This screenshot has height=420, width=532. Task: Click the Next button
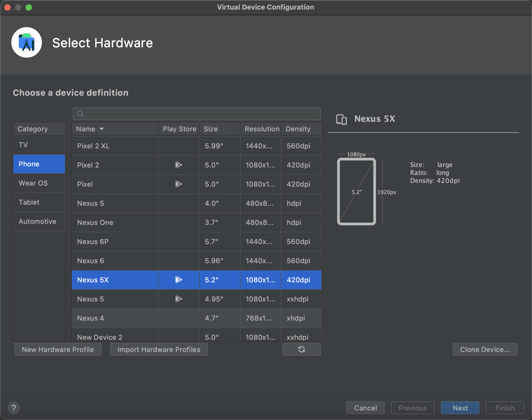click(x=460, y=408)
